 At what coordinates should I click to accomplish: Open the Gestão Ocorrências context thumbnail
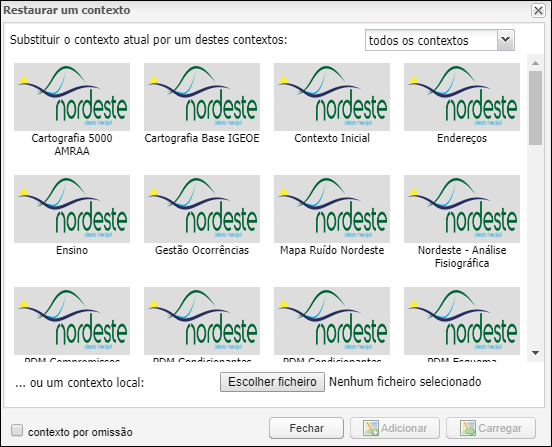202,209
